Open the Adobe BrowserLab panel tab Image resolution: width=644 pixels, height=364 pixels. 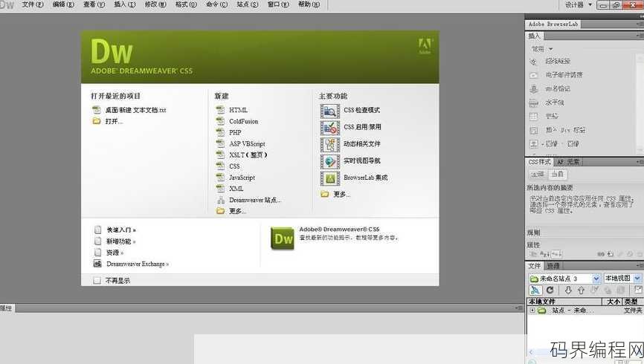pos(553,25)
